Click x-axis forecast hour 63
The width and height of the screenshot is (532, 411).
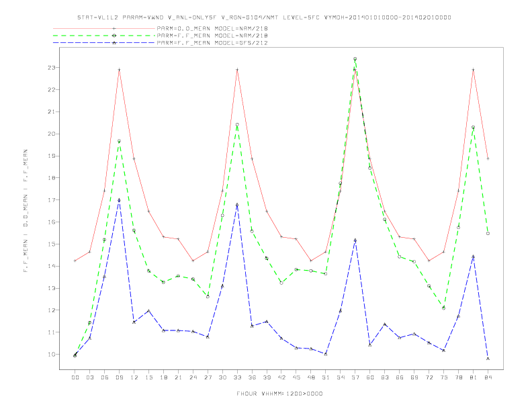(385, 377)
